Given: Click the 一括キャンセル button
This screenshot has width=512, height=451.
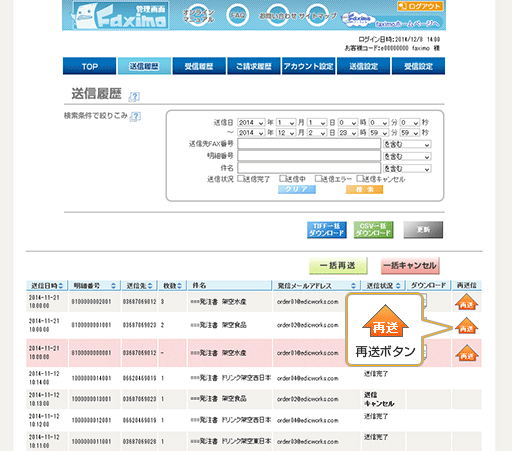Looking at the screenshot, I should 410,266.
